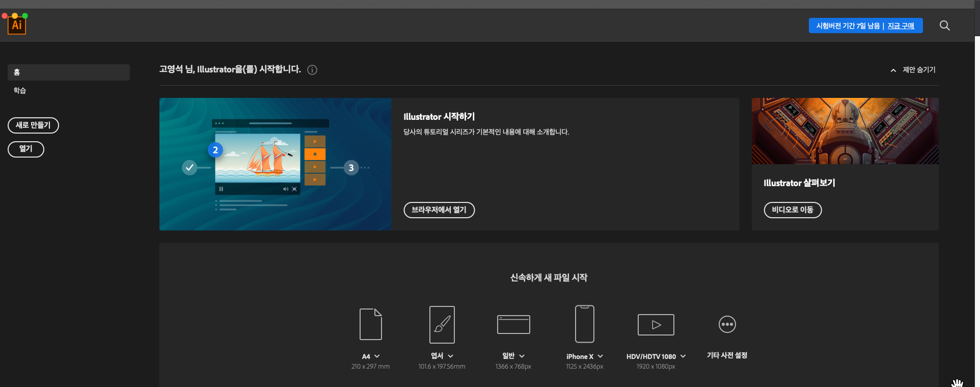The width and height of the screenshot is (980, 387).
Task: Select the iPhone X preset icon
Action: (585, 324)
